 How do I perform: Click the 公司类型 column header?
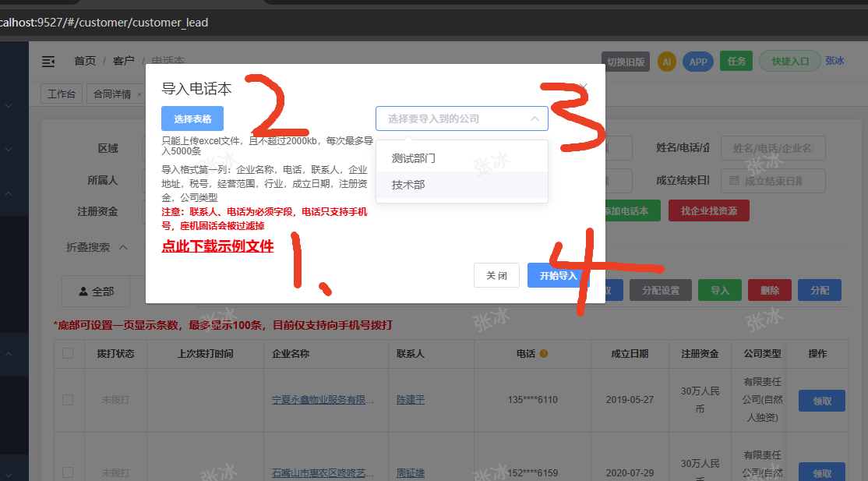click(x=762, y=354)
